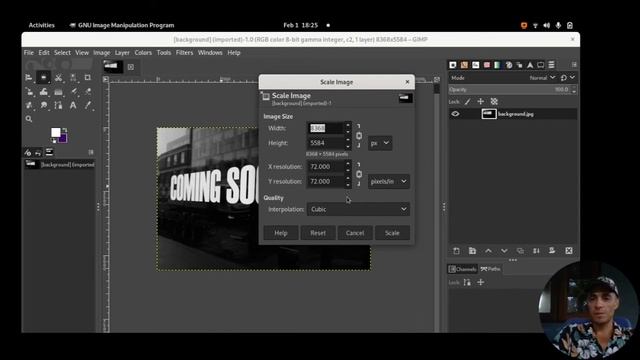The height and width of the screenshot is (360, 640).
Task: Select the Text tool (letter A)
Action: tap(73, 105)
